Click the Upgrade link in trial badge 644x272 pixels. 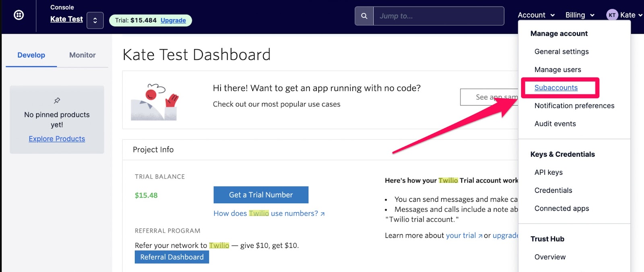coord(173,20)
